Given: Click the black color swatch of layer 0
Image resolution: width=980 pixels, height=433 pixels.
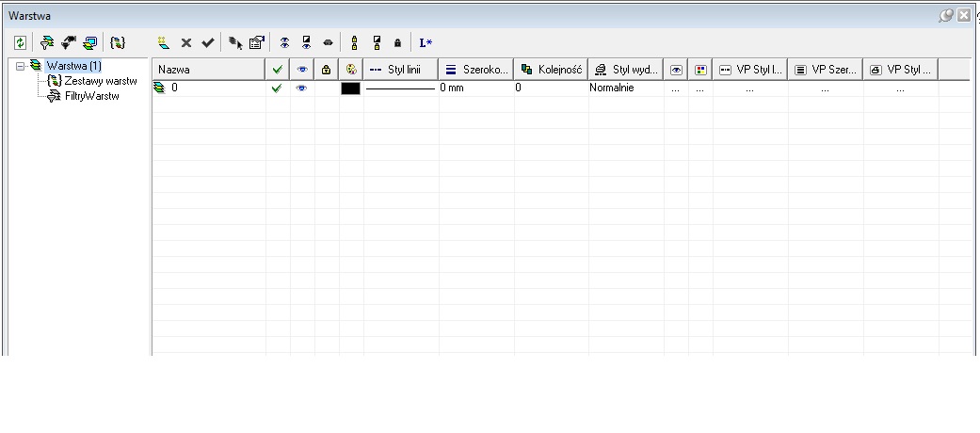Looking at the screenshot, I should 350,88.
